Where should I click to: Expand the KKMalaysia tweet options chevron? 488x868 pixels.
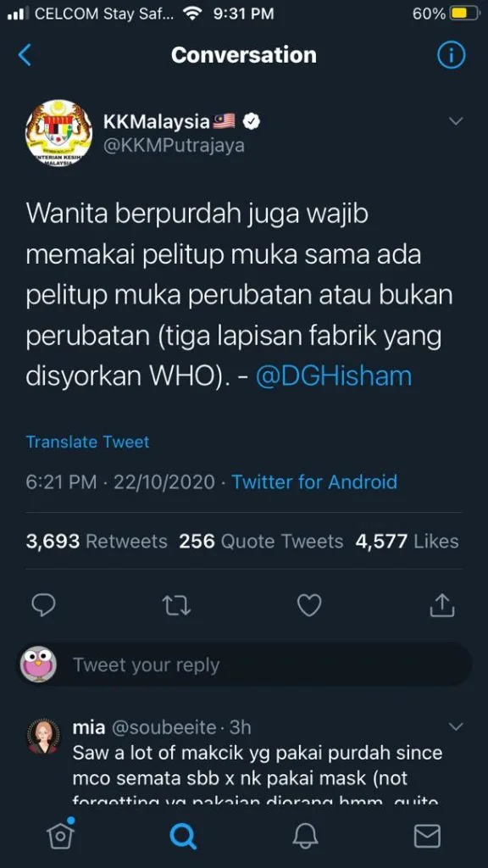click(455, 120)
